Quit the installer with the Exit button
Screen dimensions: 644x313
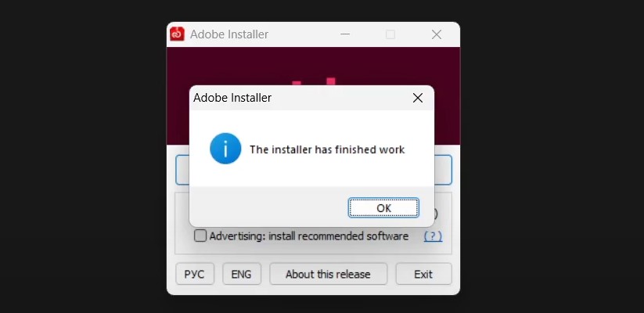(423, 274)
